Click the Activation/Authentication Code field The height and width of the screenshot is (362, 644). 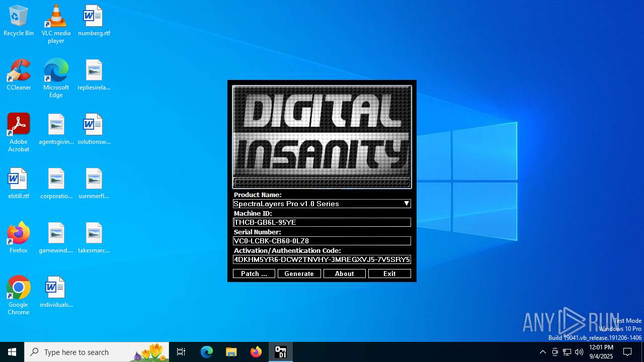click(322, 259)
